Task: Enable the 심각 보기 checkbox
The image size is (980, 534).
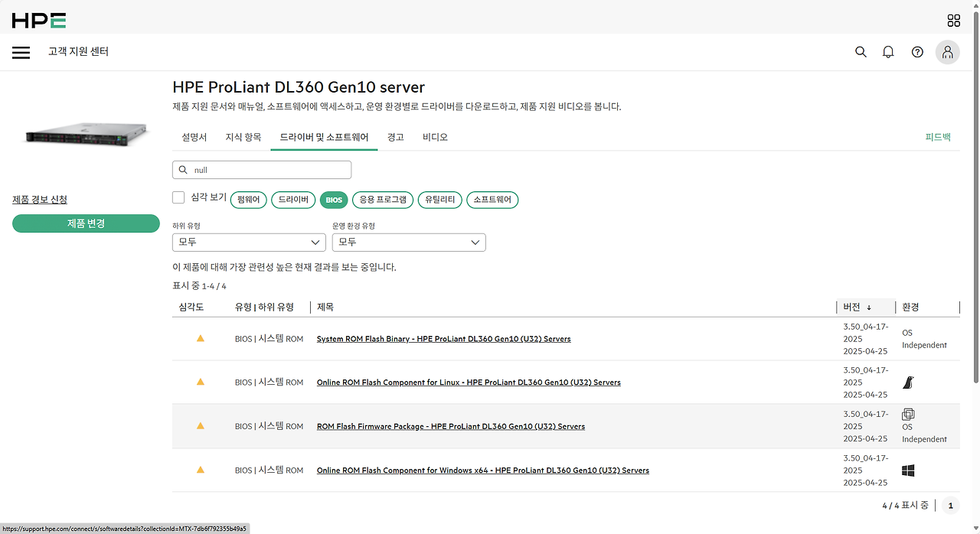Action: click(178, 197)
